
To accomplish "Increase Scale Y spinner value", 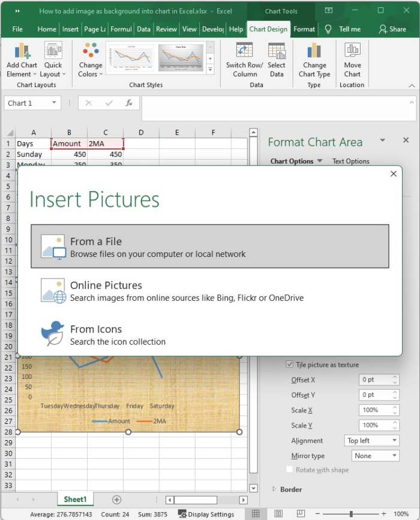I will coord(395,423).
